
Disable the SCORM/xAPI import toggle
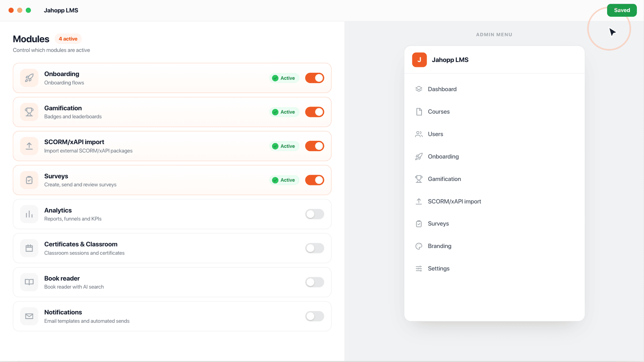pos(315,146)
